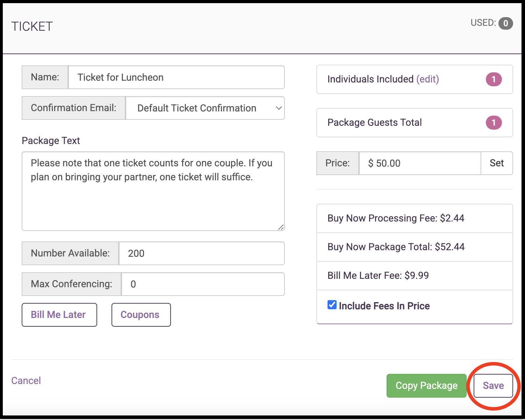525x420 pixels.
Task: Open Bill Me Later settings
Action: (x=59, y=315)
